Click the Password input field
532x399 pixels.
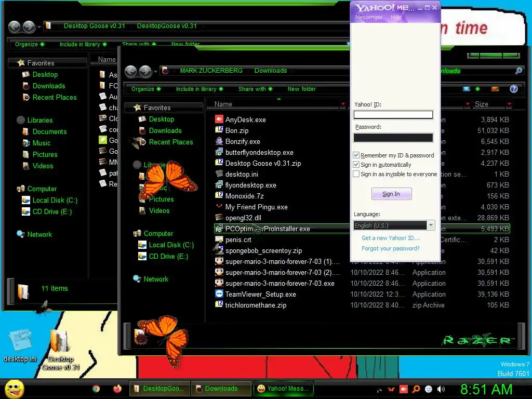(x=393, y=137)
